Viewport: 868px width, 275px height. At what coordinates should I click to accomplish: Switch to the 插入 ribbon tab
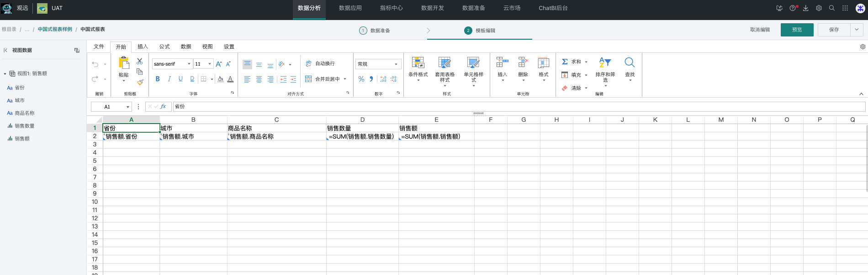[x=143, y=47]
